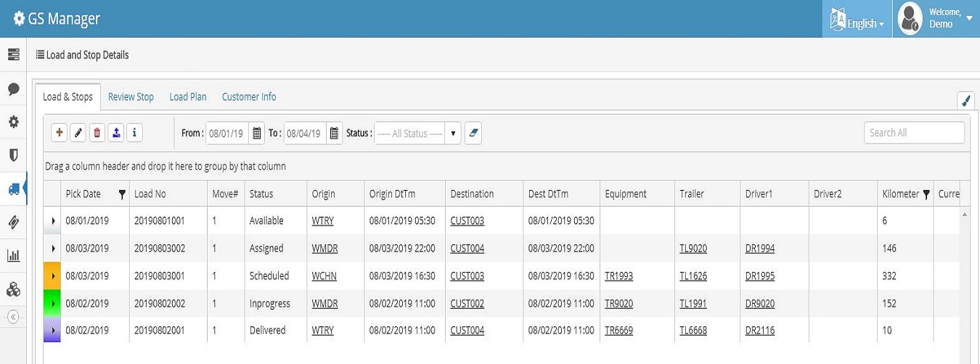Open the settings gear sidebar icon
This screenshot has height=364, width=980.
coord(13,122)
